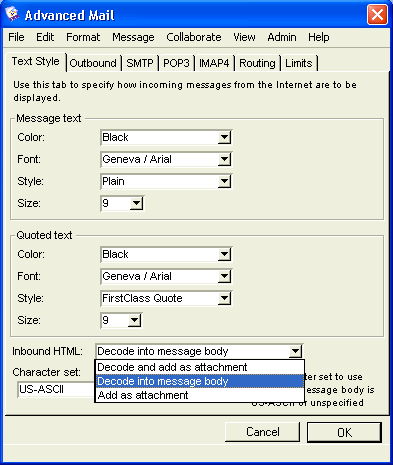Open the Message menu
The width and height of the screenshot is (393, 465).
[x=133, y=37]
